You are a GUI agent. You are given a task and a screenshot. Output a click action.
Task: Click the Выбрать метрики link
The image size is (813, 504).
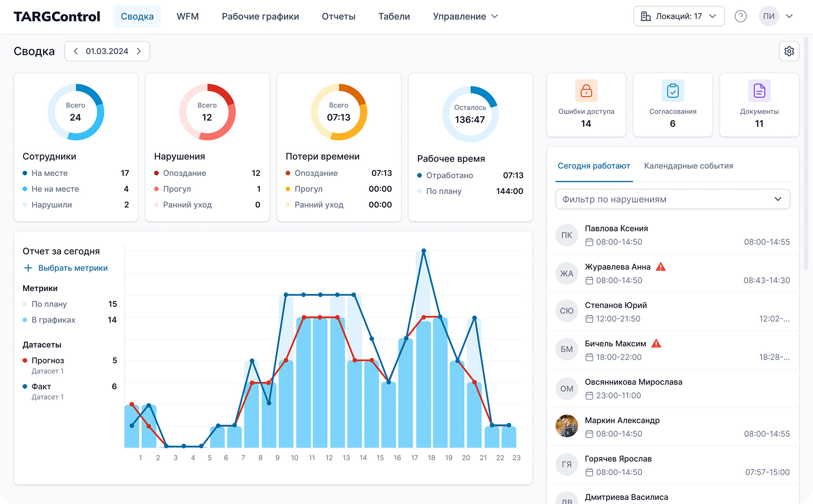(73, 268)
